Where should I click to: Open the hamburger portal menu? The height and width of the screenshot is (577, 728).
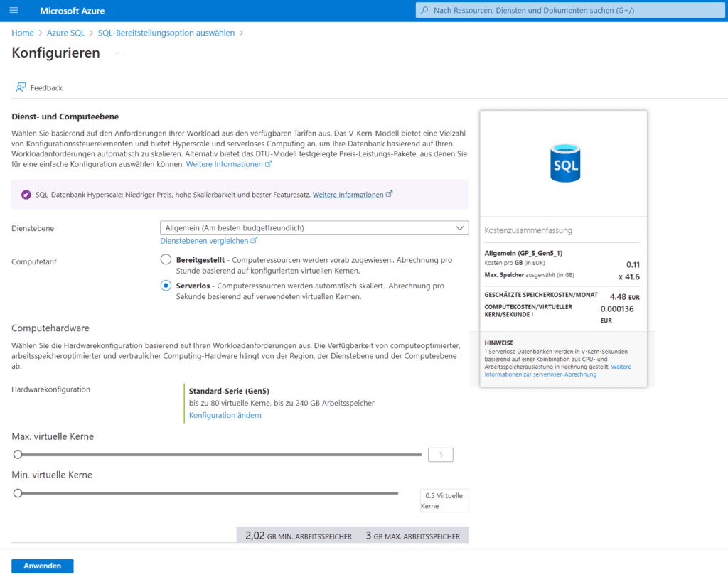click(14, 10)
